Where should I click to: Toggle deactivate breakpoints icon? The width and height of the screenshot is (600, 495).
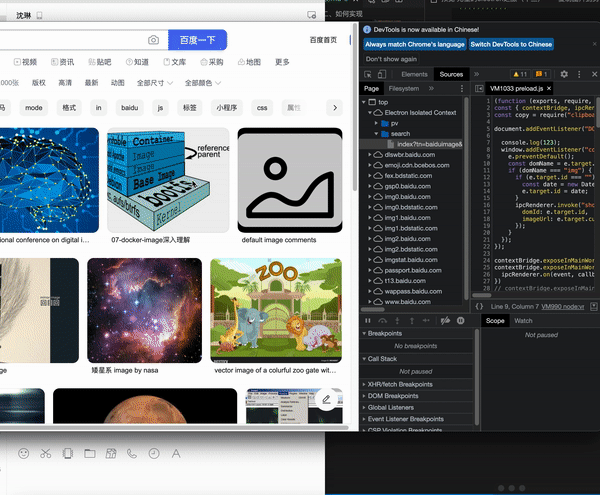[445, 321]
